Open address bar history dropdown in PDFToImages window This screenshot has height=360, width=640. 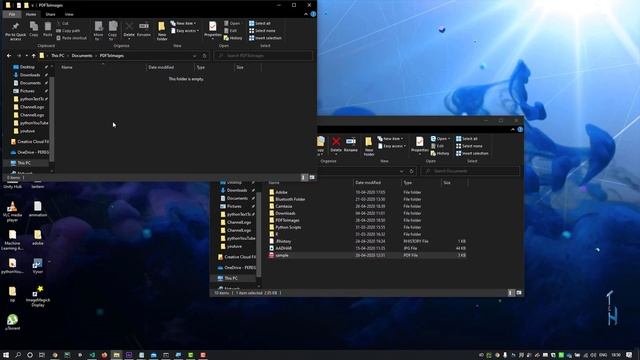194,56
